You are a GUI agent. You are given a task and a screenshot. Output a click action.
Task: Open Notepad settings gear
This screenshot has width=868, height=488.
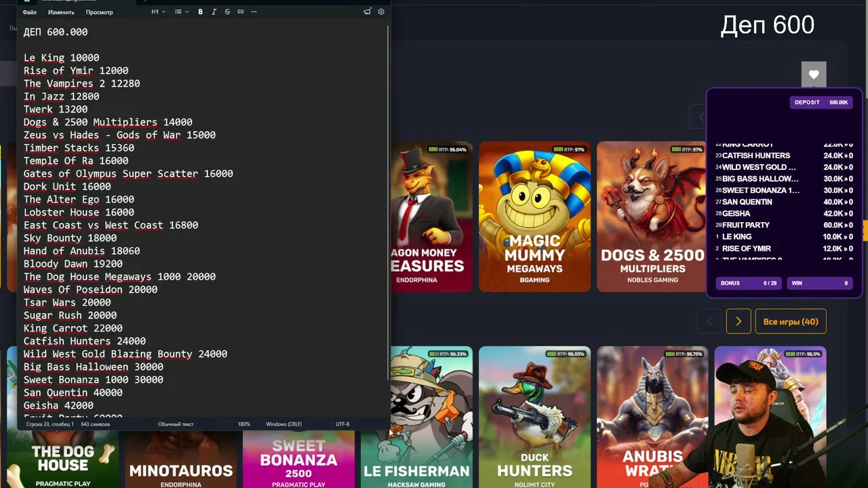pos(381,12)
